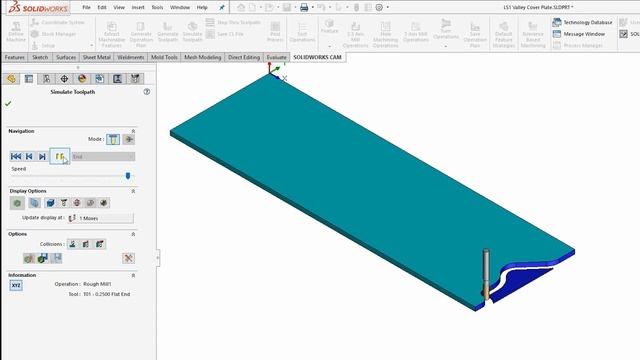
Task: Switch to the Evaluate tab
Action: pos(276,57)
